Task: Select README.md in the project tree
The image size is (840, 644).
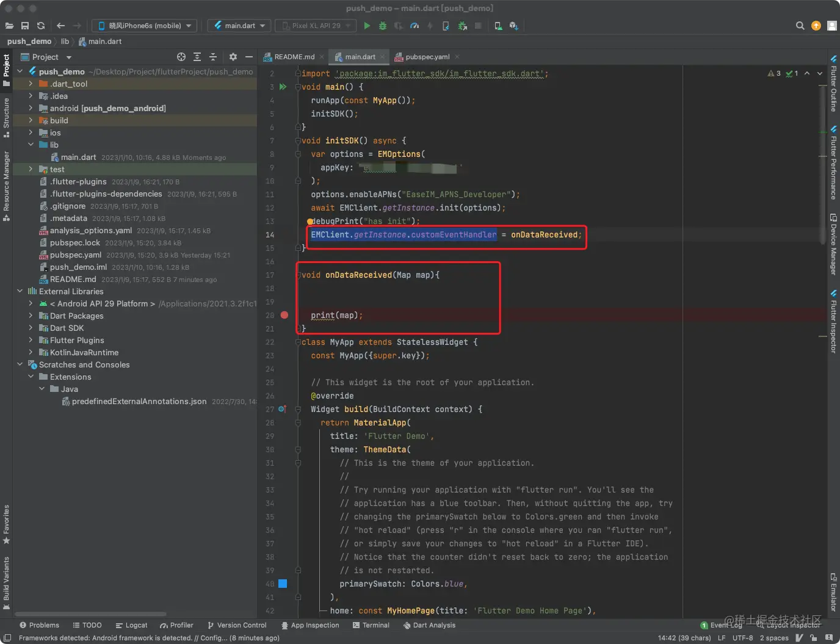Action: pos(73,279)
